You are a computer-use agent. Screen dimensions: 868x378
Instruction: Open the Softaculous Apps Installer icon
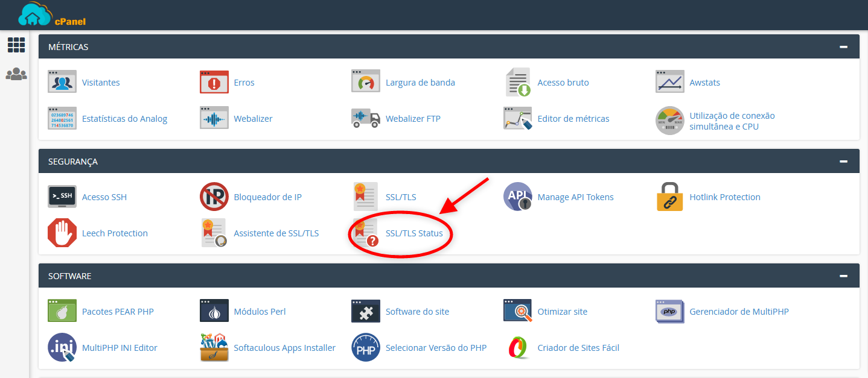[x=214, y=348]
